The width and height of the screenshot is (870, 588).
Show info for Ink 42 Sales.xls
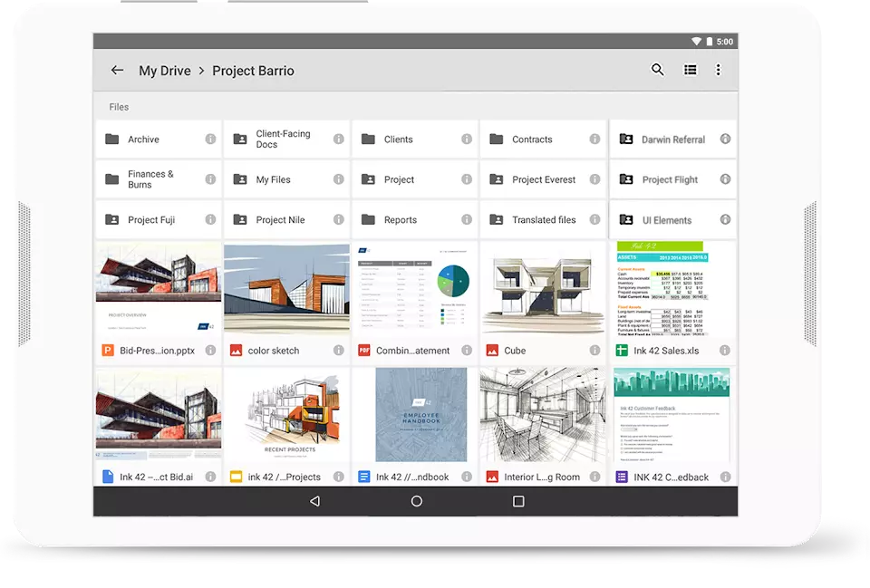723,350
